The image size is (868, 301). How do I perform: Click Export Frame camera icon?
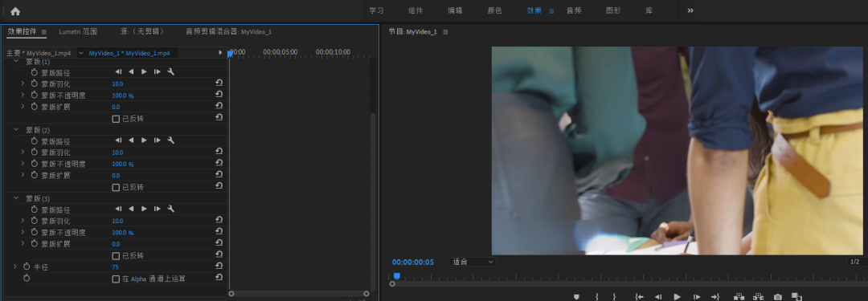pos(777,297)
